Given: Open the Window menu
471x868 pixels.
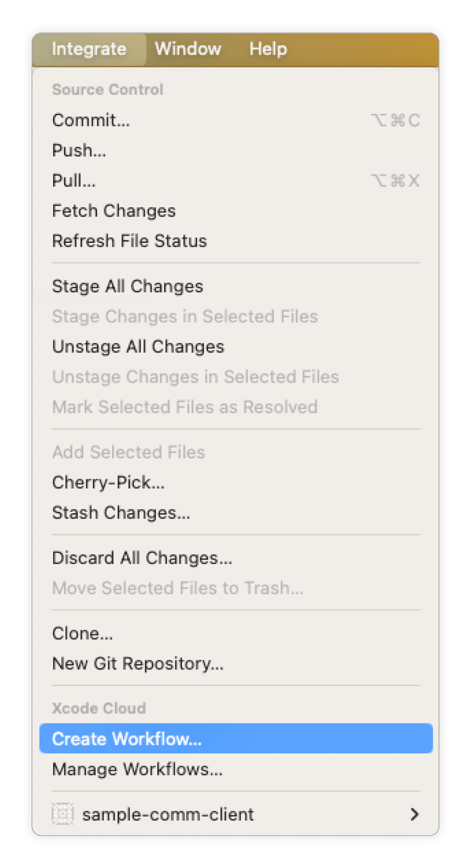Looking at the screenshot, I should 188,48.
